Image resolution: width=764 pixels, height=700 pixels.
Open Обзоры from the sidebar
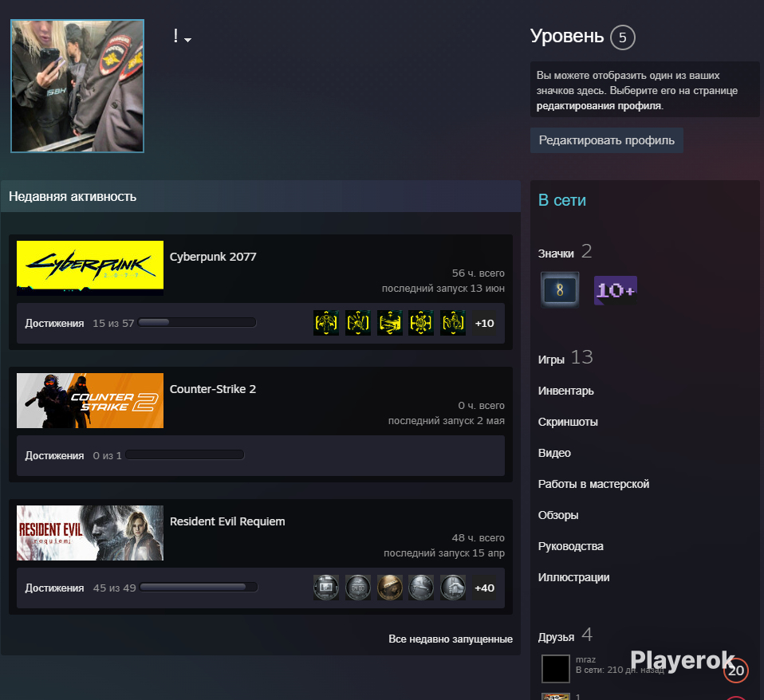click(558, 515)
